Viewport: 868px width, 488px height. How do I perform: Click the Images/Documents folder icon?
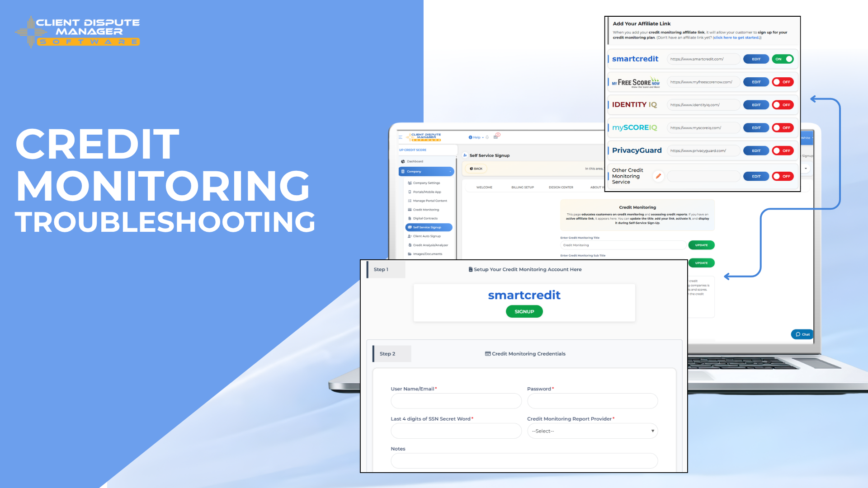[410, 254]
